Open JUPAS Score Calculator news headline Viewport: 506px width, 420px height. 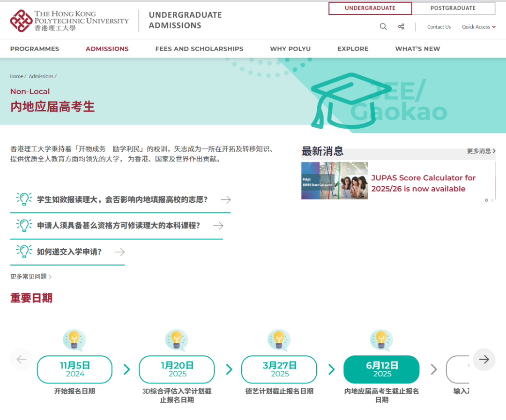click(x=424, y=183)
